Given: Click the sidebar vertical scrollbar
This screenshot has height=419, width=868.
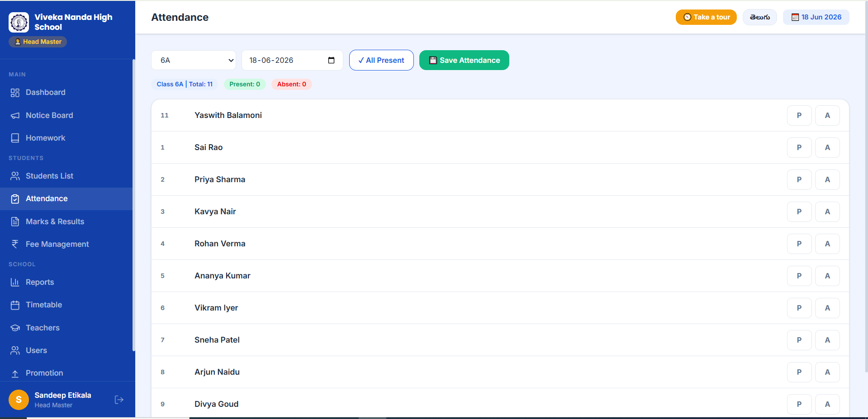Looking at the screenshot, I should click(x=133, y=205).
